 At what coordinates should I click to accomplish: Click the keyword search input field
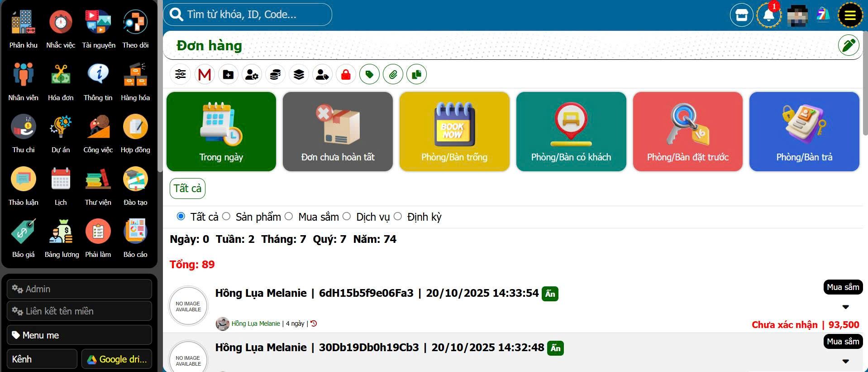(x=253, y=14)
